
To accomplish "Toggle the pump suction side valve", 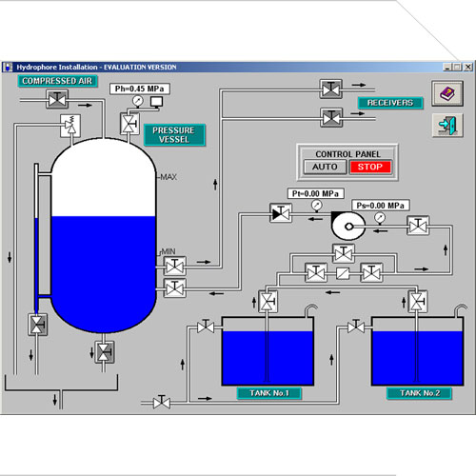I will point(418,226).
